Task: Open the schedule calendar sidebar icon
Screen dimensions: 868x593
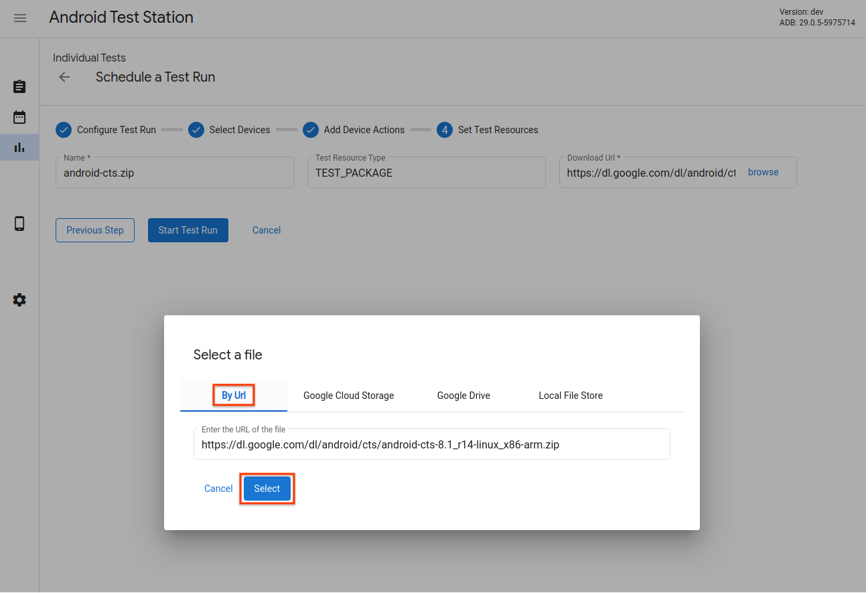Action: point(19,116)
